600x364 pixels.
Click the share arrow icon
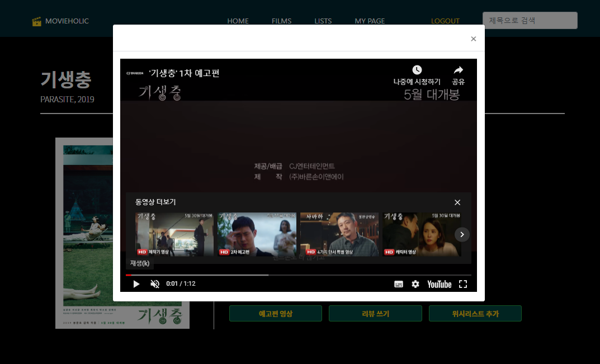click(458, 70)
